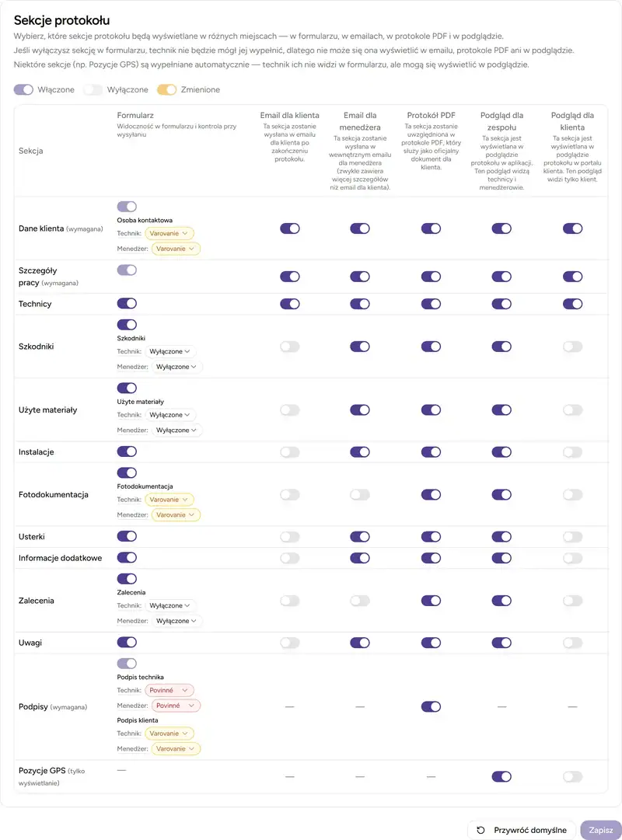Open Technik dropdown for Osoba kontaktowa

[169, 233]
